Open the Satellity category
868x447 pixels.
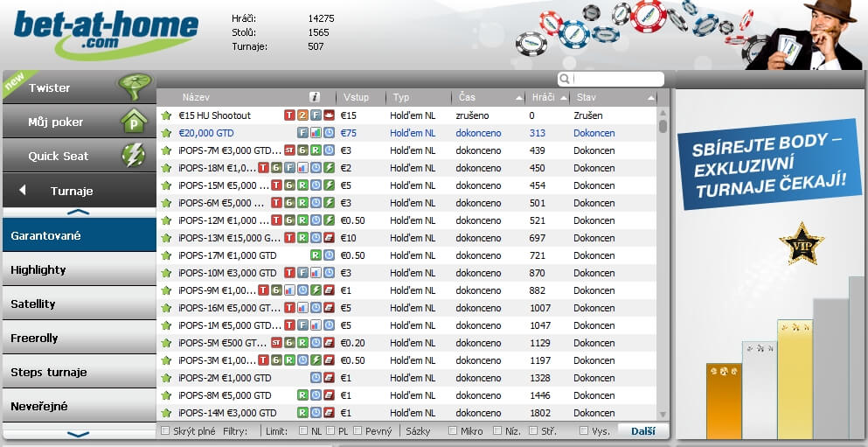[x=80, y=304]
